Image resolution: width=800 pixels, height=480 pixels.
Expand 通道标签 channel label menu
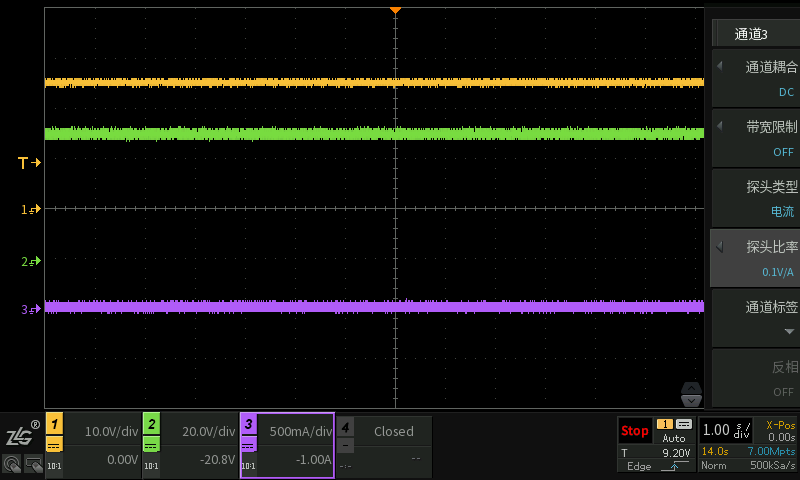point(756,319)
